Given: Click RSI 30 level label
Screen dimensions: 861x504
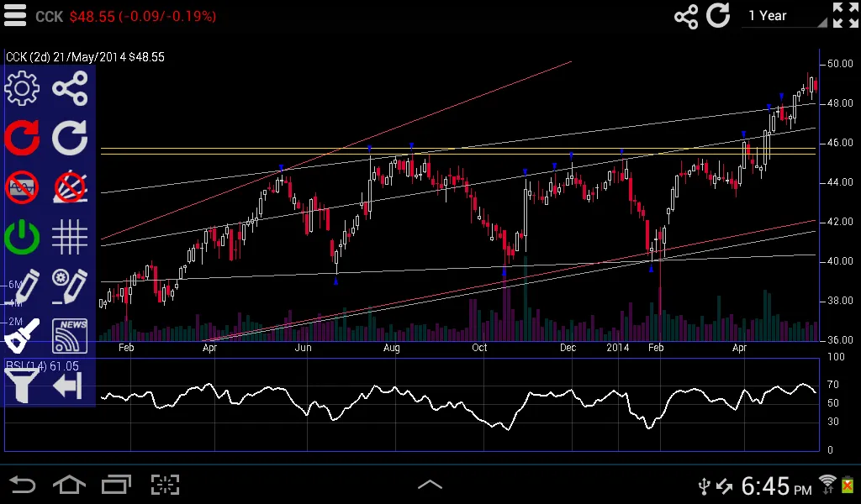Looking at the screenshot, I should pos(833,421).
